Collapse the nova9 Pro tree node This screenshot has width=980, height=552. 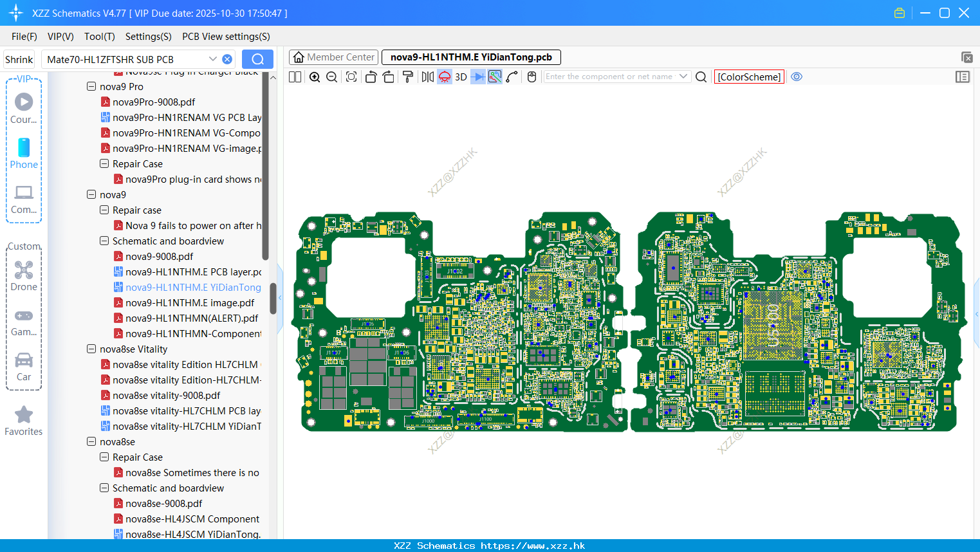click(91, 86)
